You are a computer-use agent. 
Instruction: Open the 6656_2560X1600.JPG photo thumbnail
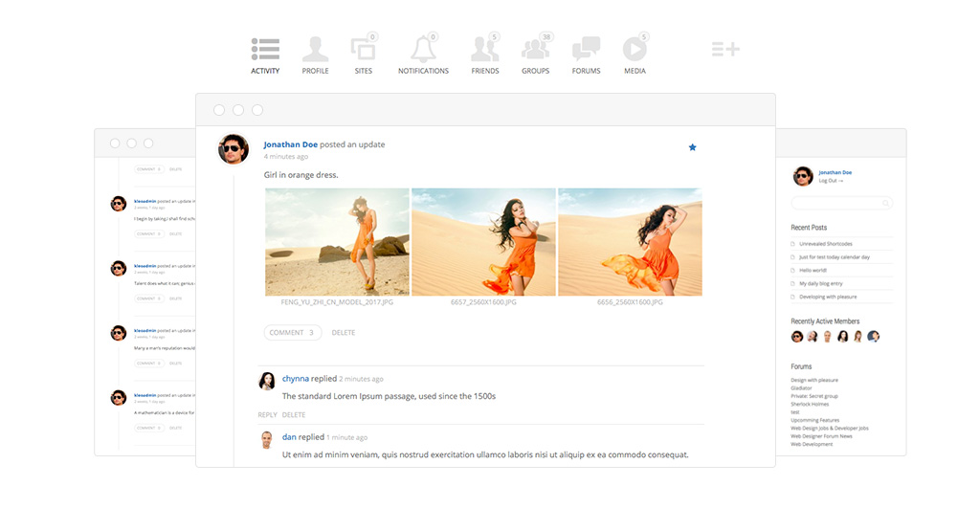pyautogui.click(x=630, y=241)
